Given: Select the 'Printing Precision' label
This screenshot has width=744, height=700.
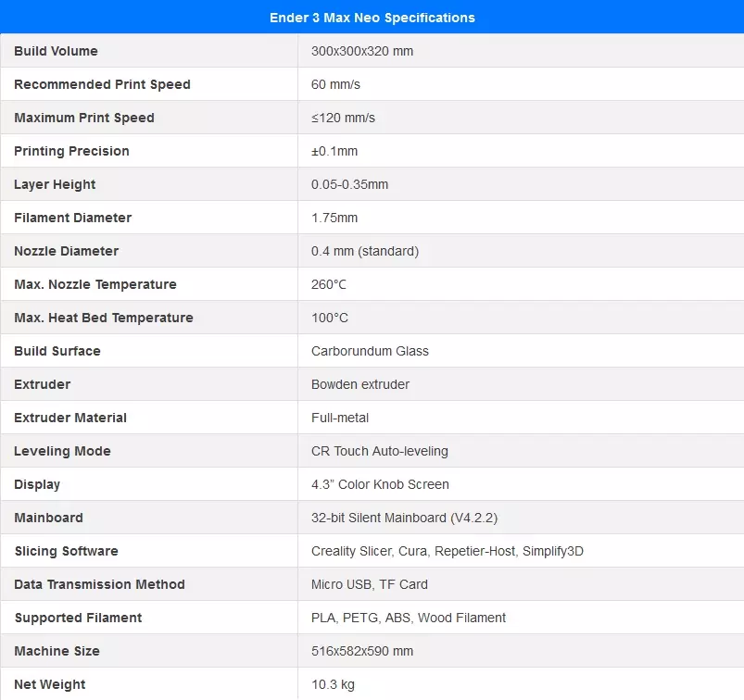Looking at the screenshot, I should click(71, 151).
